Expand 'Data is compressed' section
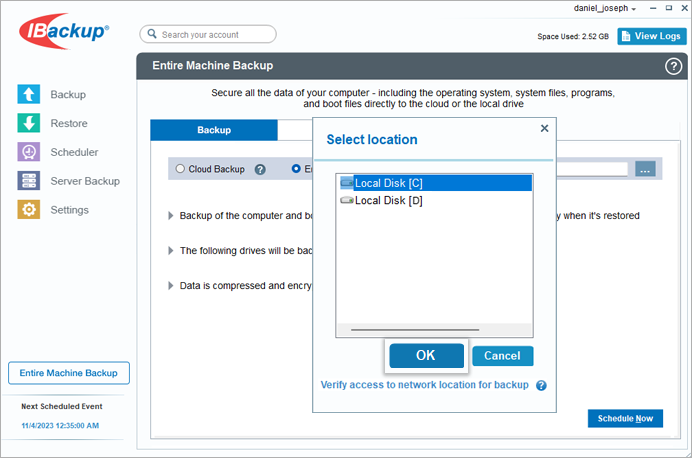 point(171,286)
